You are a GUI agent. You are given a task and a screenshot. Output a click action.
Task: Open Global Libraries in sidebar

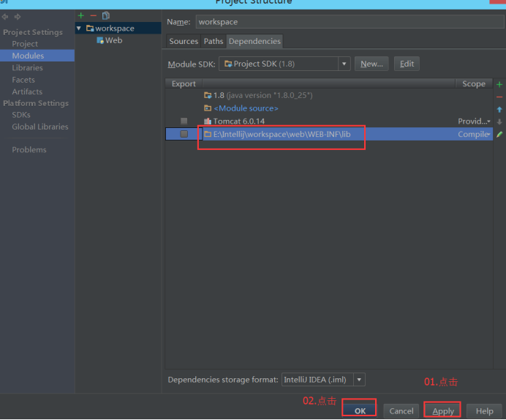click(40, 127)
